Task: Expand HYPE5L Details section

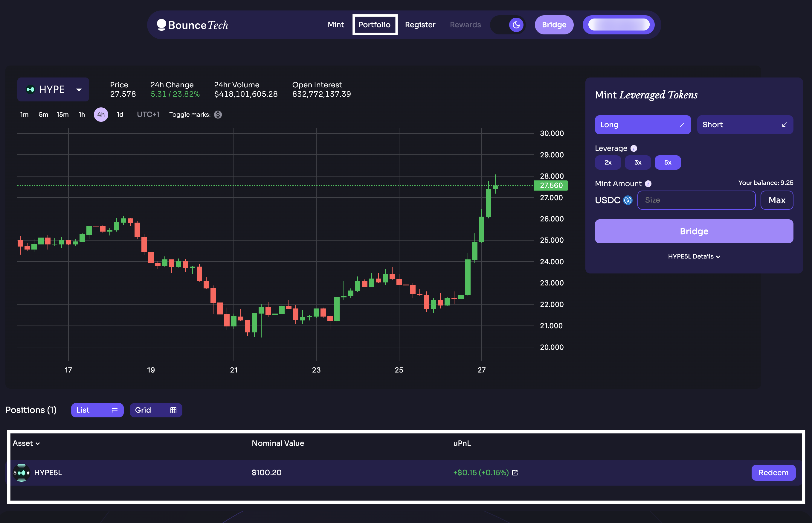Action: click(x=694, y=256)
